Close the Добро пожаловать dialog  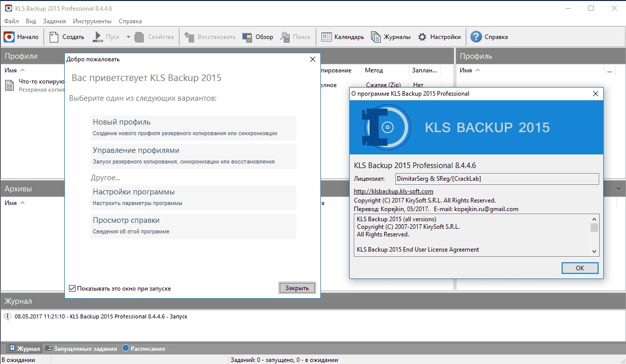(313, 59)
